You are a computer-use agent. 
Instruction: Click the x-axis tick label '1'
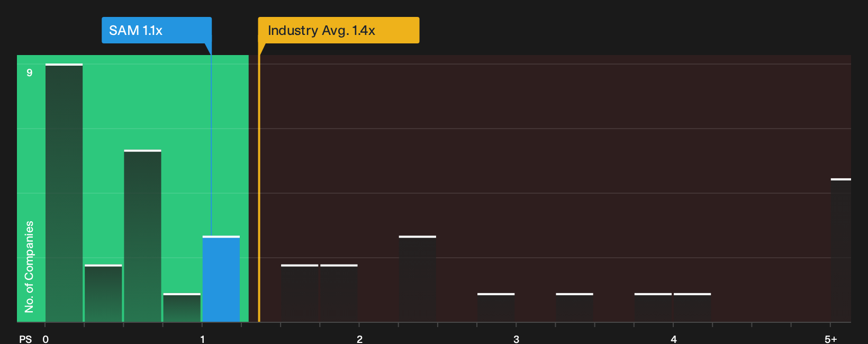pos(202,339)
